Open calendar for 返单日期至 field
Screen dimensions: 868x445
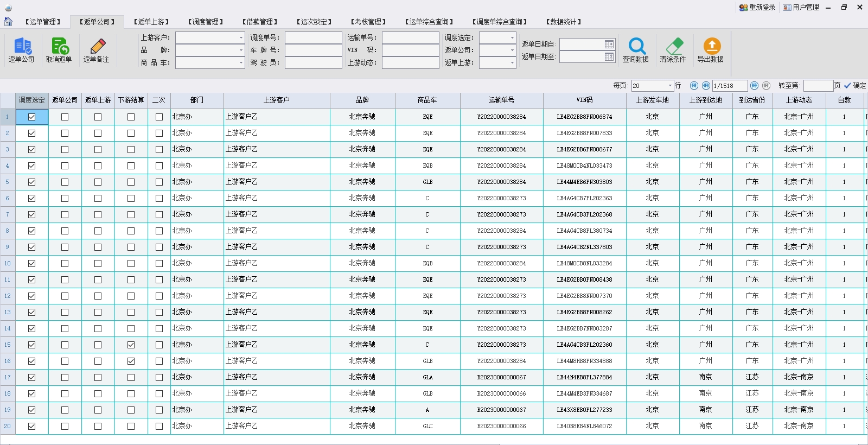[x=609, y=56]
